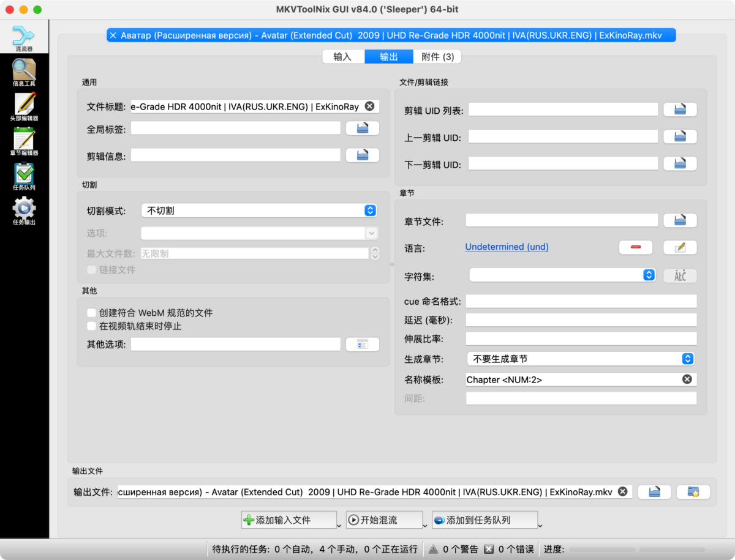Open the 字符集 dropdown

[x=562, y=275]
